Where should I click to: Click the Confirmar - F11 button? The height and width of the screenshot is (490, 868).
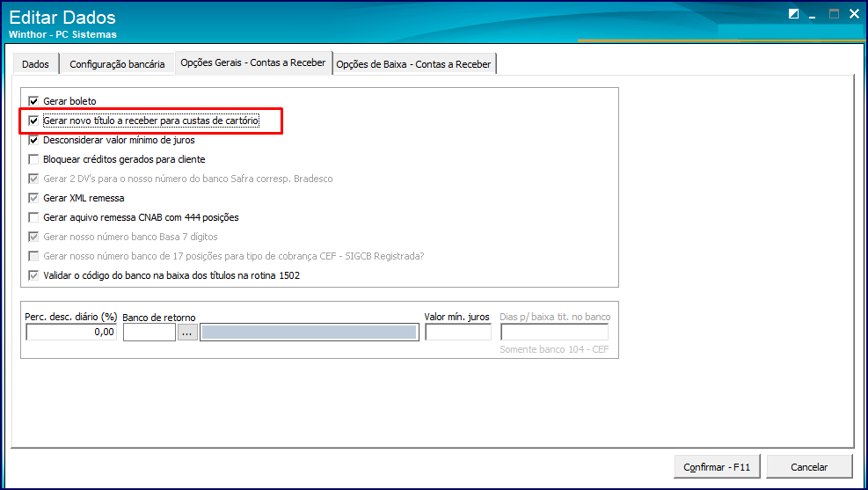(x=717, y=467)
